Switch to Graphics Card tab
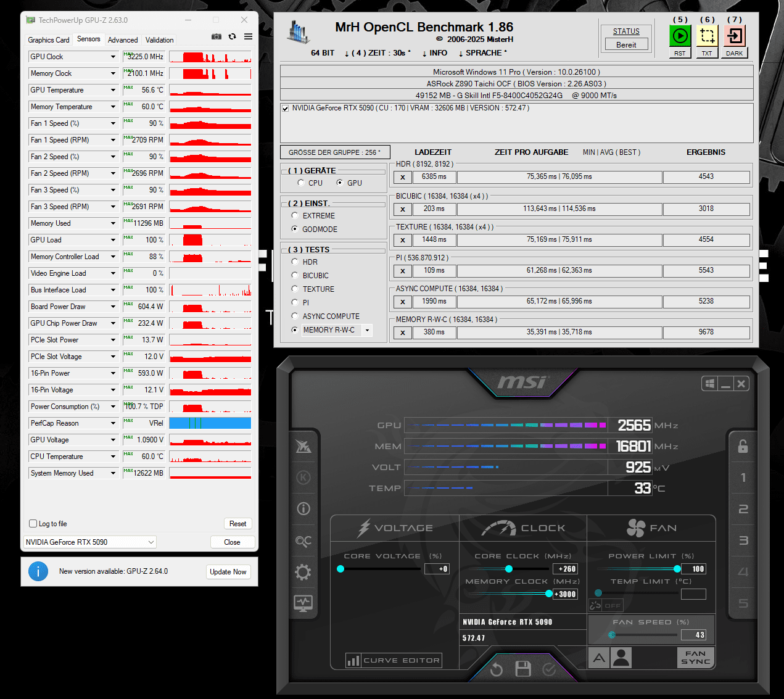Screen dimensions: 784x699 point(49,40)
